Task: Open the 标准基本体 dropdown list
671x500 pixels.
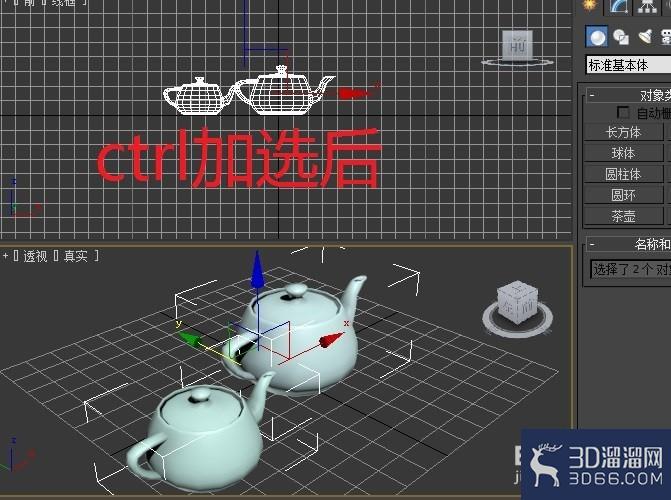Action: click(628, 65)
